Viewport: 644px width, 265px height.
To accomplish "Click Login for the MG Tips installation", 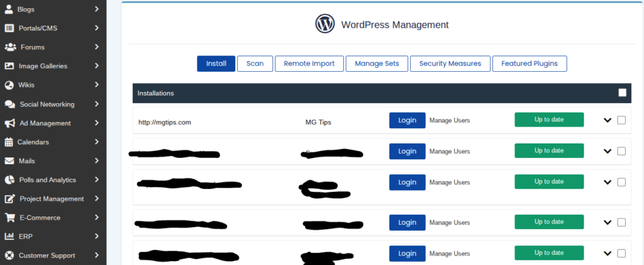I will (408, 120).
